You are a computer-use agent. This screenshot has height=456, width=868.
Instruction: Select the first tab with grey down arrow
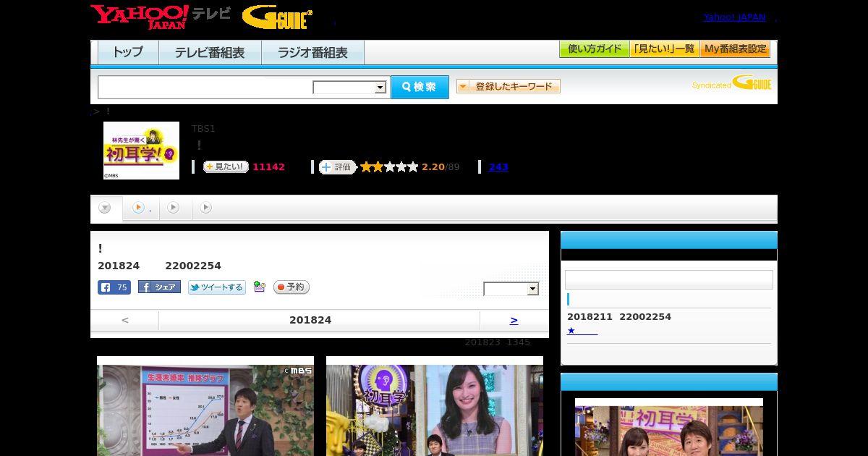click(105, 208)
